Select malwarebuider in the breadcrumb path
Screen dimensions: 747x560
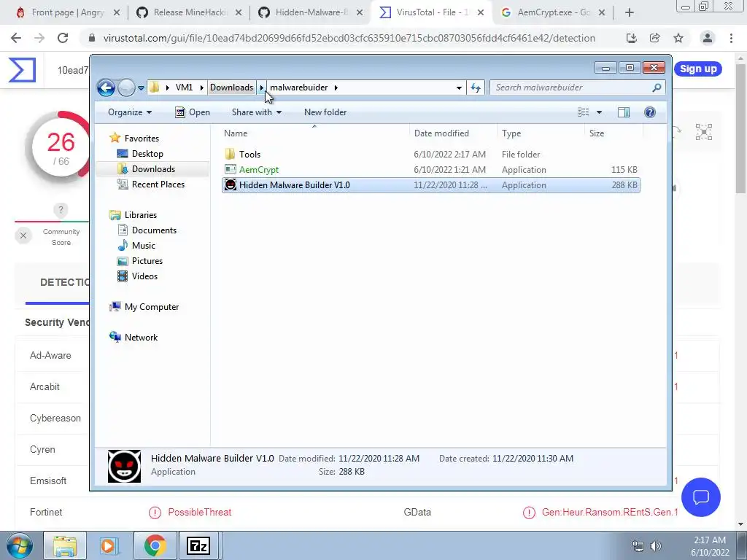coord(298,87)
